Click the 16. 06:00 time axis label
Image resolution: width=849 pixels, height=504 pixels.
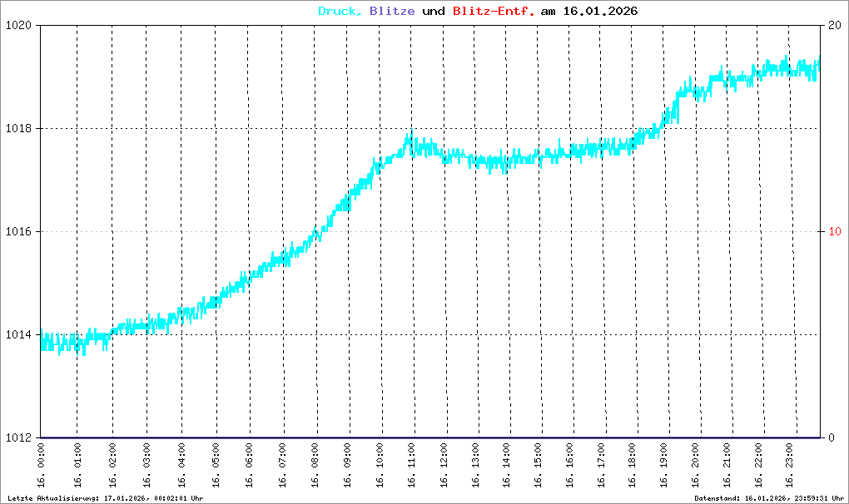pos(249,466)
